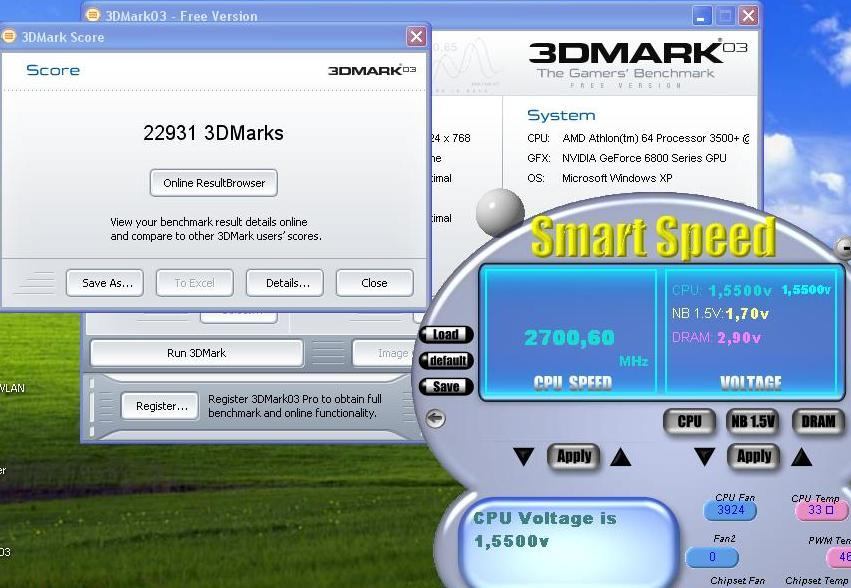Restore default Smart Speed settings

pos(446,361)
